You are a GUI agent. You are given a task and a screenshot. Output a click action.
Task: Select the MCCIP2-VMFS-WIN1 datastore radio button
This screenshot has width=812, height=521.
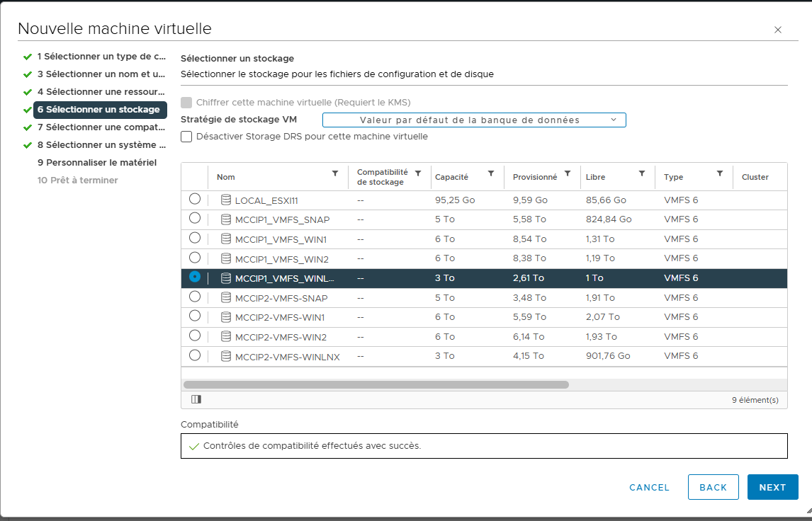(x=195, y=316)
